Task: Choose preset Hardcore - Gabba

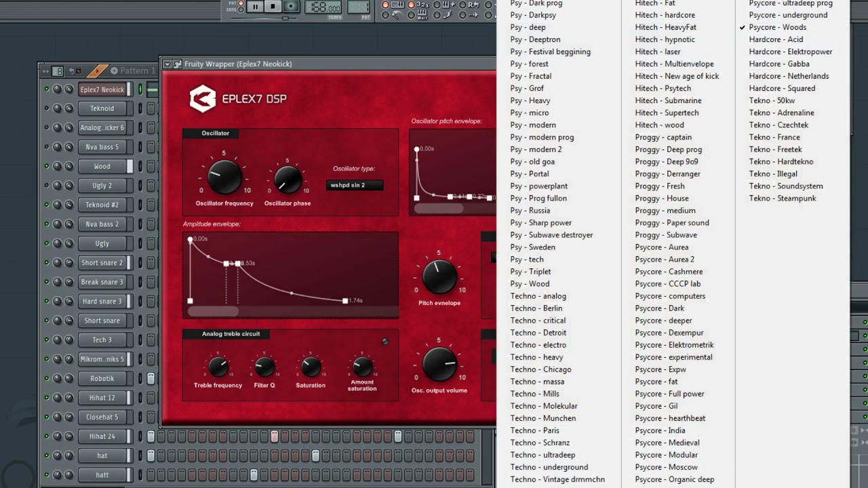Action: coord(779,64)
